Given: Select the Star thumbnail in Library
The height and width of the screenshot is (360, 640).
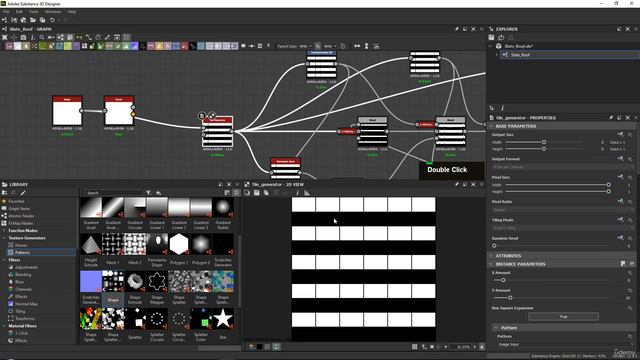Looking at the screenshot, I should (223, 319).
